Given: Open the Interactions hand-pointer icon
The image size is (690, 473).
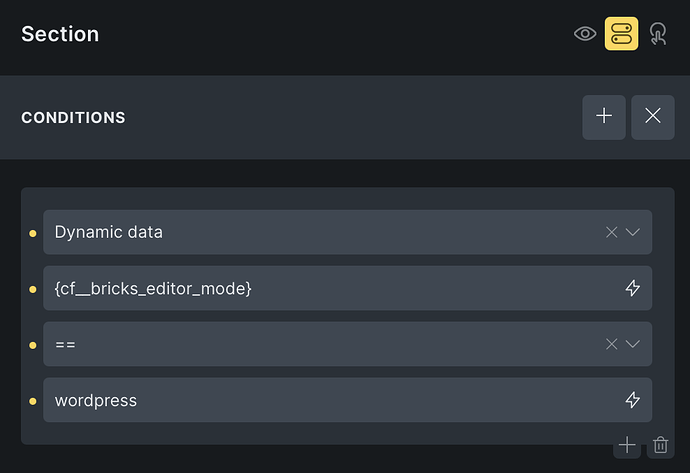Looking at the screenshot, I should pos(657,34).
